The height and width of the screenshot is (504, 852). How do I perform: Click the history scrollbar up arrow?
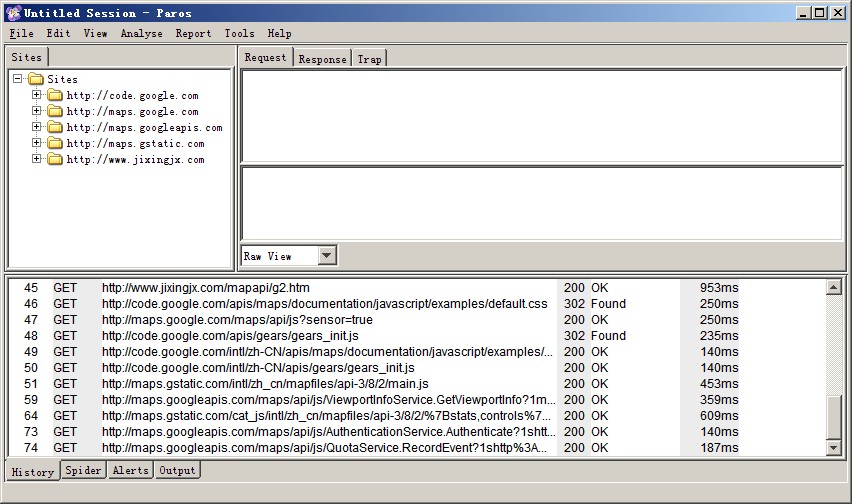click(x=834, y=287)
